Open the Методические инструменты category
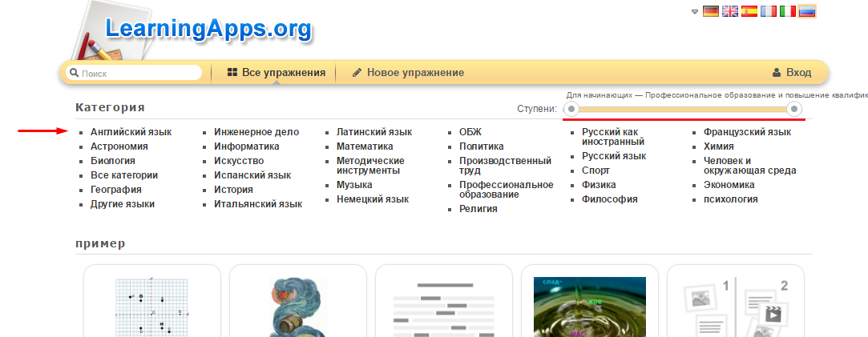This screenshot has width=868, height=337. click(371, 166)
